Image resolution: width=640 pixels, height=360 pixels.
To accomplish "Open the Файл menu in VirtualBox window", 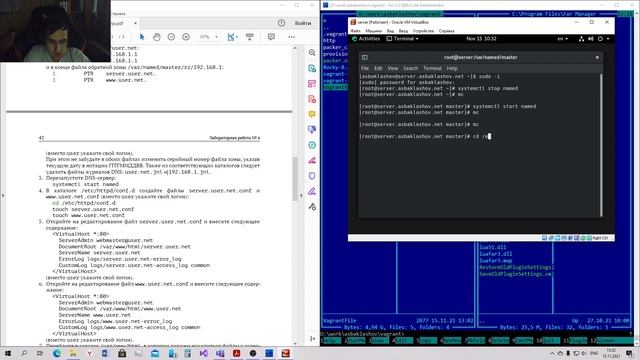I will (355, 31).
